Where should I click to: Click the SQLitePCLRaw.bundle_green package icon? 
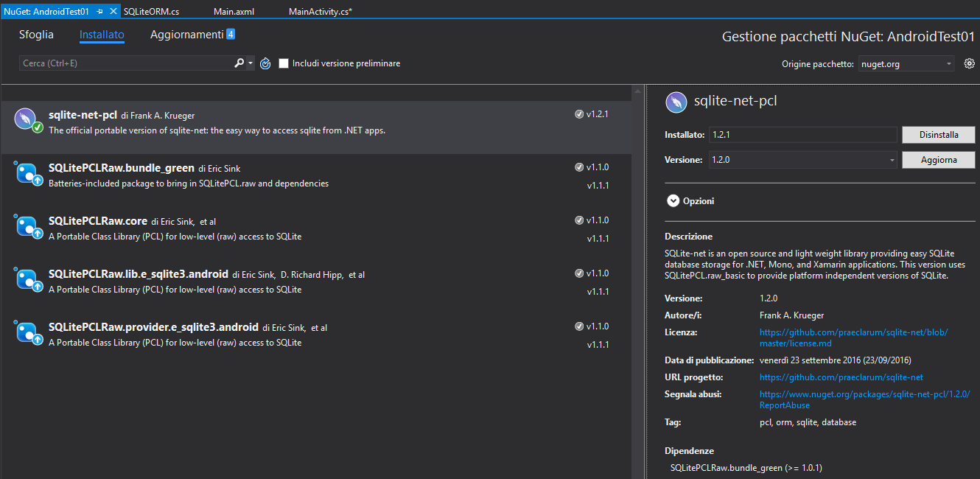point(28,174)
